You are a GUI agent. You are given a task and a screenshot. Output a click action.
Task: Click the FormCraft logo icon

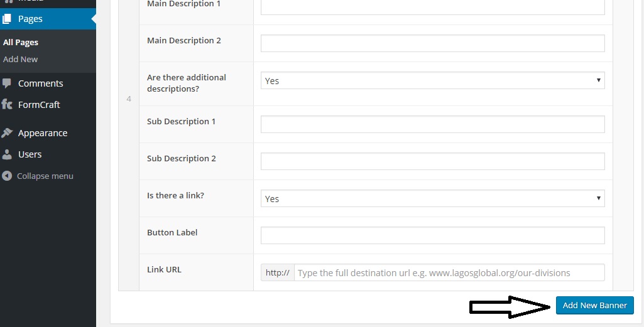point(7,105)
